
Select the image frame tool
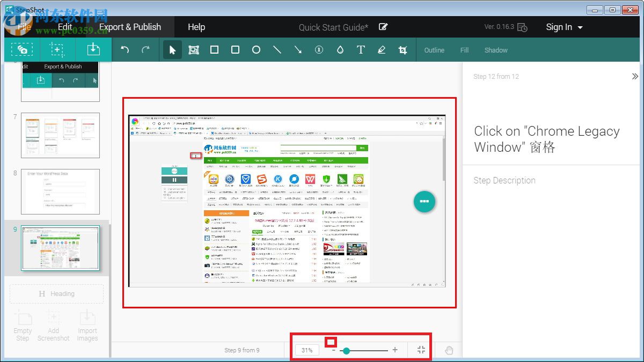[x=194, y=50]
